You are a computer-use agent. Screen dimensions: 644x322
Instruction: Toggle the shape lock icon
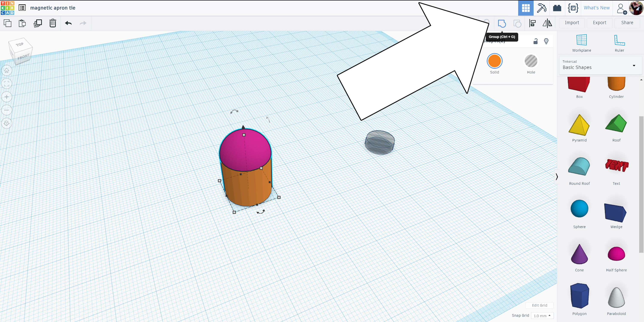pos(535,41)
